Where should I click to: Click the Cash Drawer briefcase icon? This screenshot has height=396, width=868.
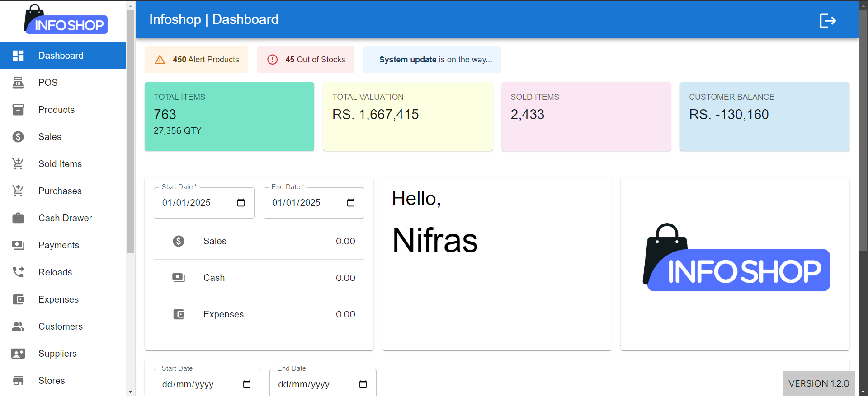(x=18, y=218)
